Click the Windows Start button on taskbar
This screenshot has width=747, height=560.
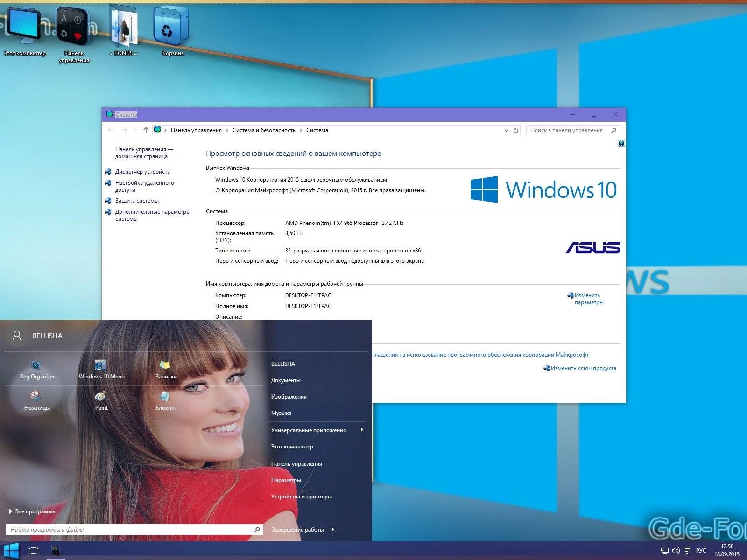coord(11,551)
